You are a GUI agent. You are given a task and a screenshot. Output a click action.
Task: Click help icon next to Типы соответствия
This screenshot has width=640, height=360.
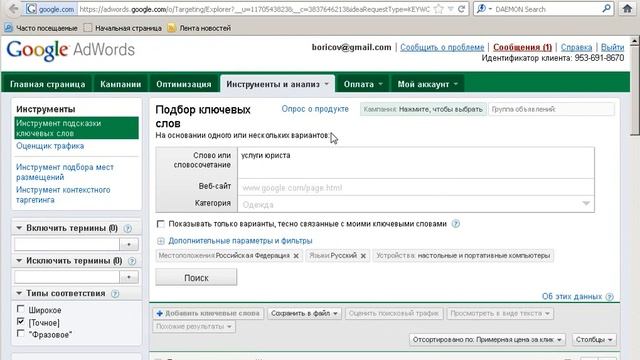click(115, 294)
